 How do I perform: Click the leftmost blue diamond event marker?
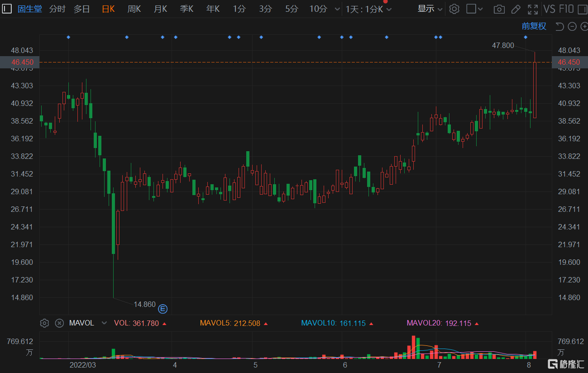pyautogui.click(x=68, y=37)
